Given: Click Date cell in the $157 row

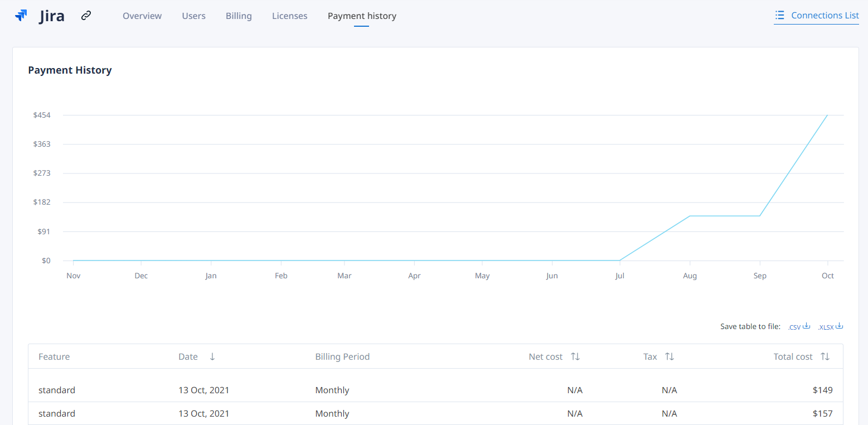Looking at the screenshot, I should pyautogui.click(x=203, y=413).
